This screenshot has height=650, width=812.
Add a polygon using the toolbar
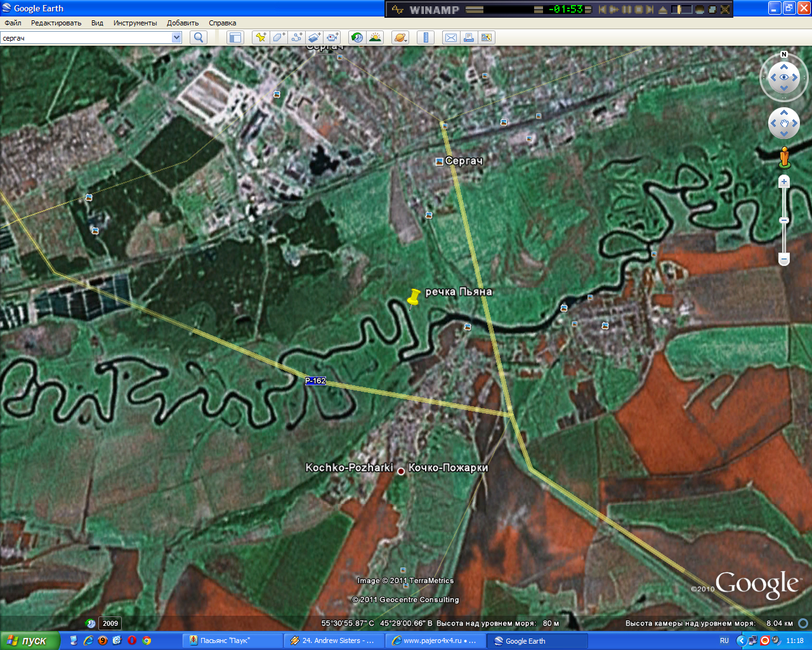(278, 37)
